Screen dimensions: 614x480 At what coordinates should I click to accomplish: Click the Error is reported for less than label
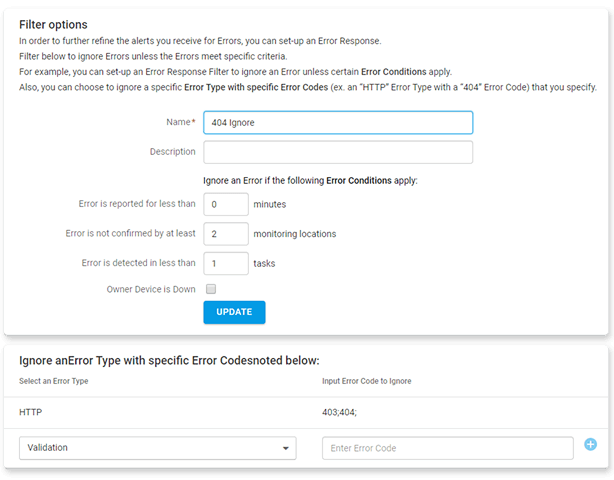(x=137, y=204)
